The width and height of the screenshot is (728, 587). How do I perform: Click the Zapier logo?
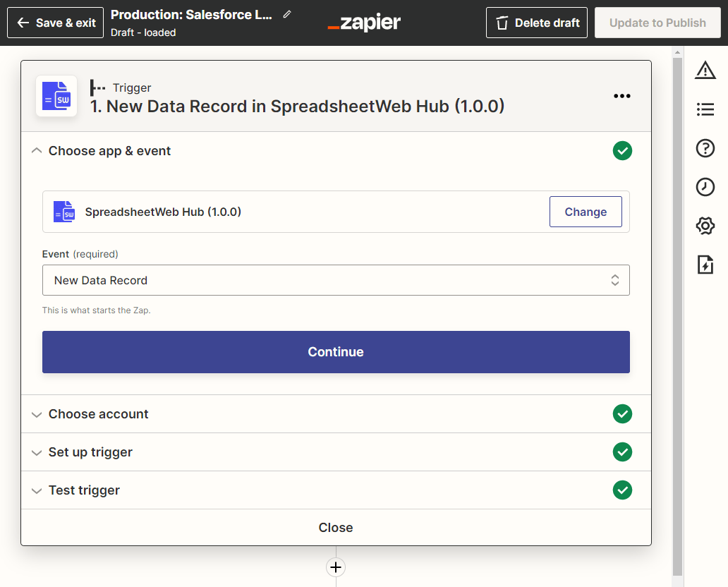point(364,23)
